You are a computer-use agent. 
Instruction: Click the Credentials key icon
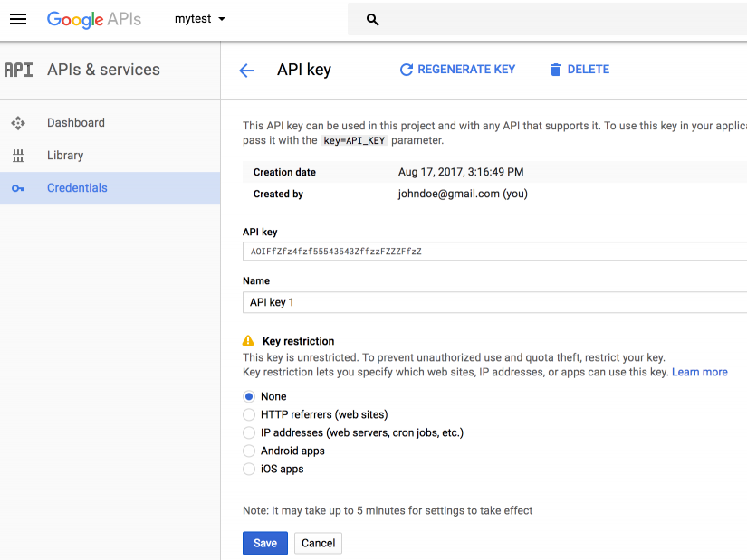18,188
